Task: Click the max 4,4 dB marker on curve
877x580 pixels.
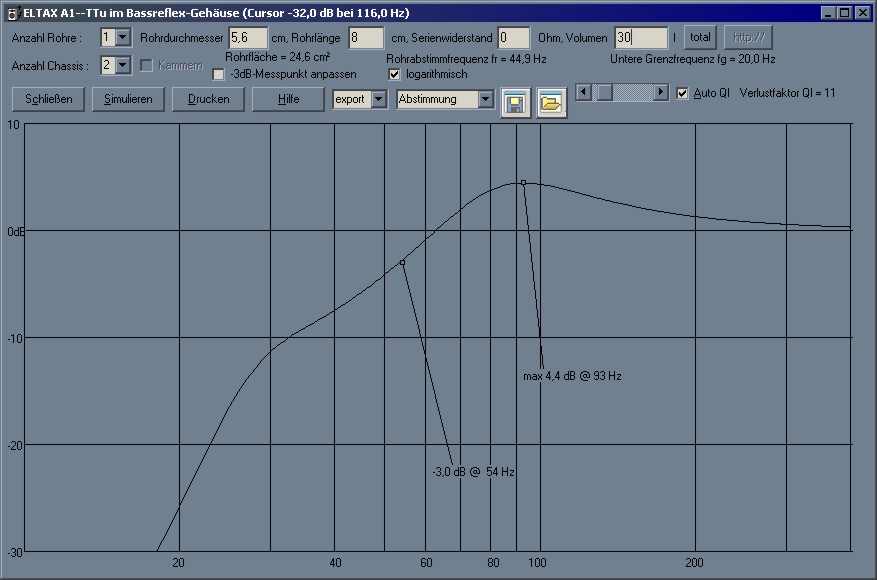Action: coord(524,183)
